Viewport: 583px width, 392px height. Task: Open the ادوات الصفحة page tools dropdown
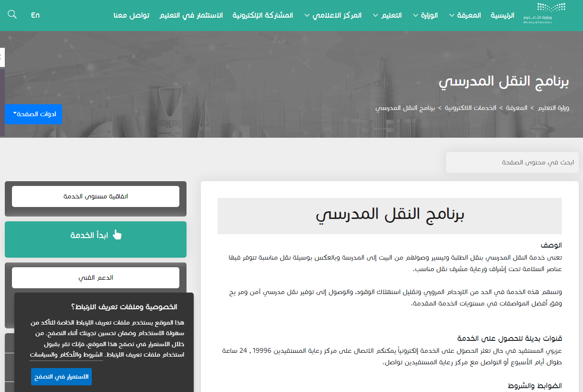point(33,114)
